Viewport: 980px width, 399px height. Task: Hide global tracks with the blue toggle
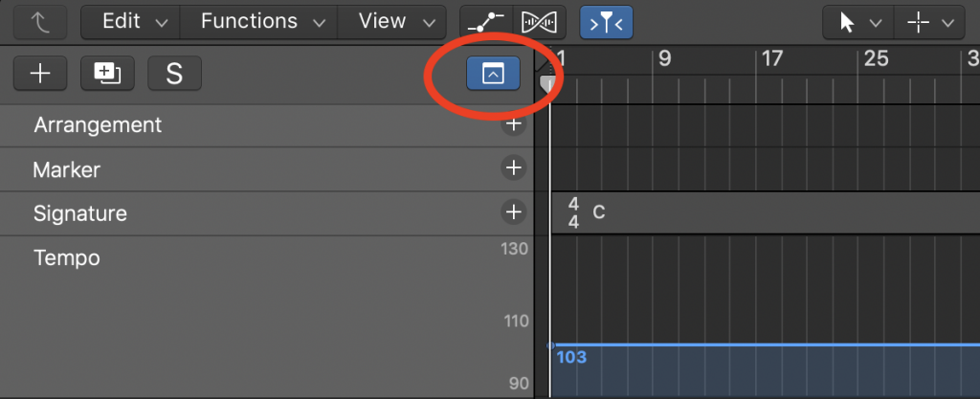click(493, 74)
